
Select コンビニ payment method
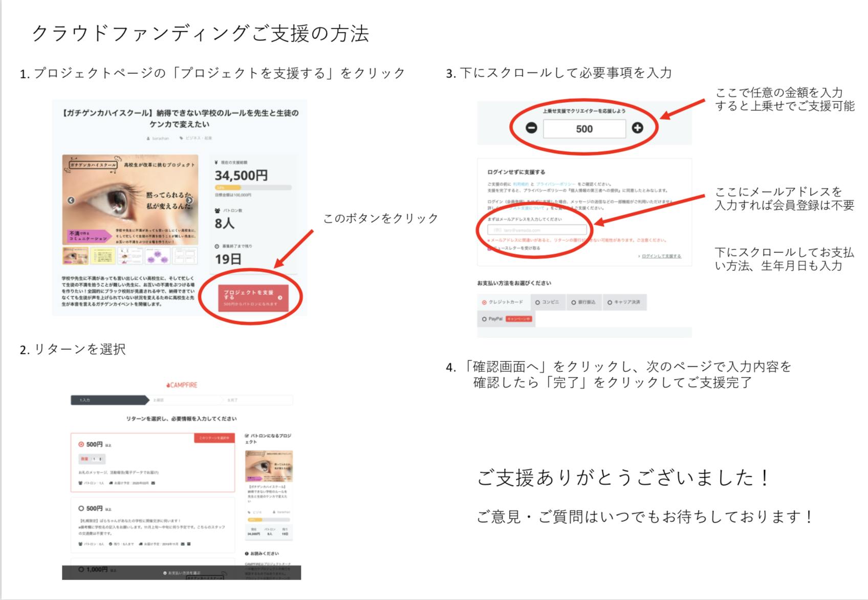point(548,302)
